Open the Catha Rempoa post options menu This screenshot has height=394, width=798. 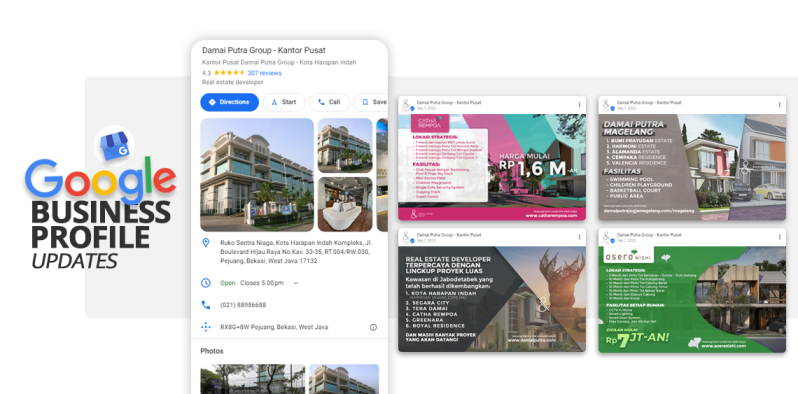(579, 105)
